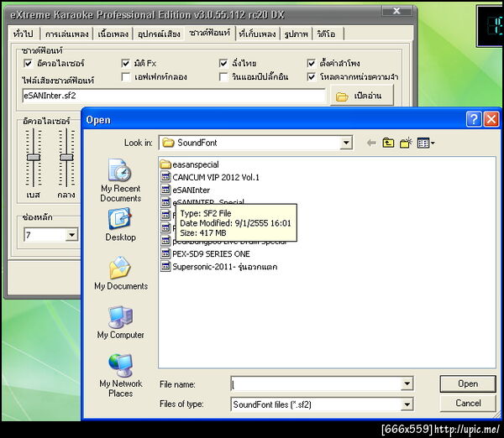504x438 pixels.
Task: Open the View Menu icon in Open dialog
Action: (423, 143)
